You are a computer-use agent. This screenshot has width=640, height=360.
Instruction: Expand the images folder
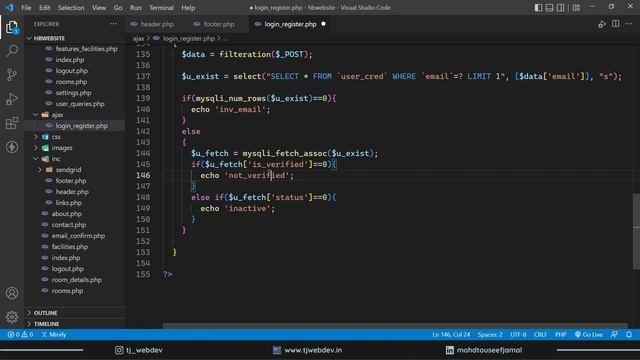click(62, 148)
